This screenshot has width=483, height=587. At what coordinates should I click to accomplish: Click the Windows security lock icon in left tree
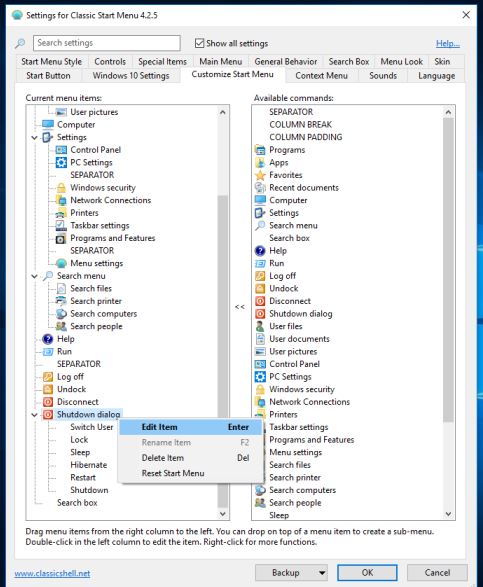[61, 188]
